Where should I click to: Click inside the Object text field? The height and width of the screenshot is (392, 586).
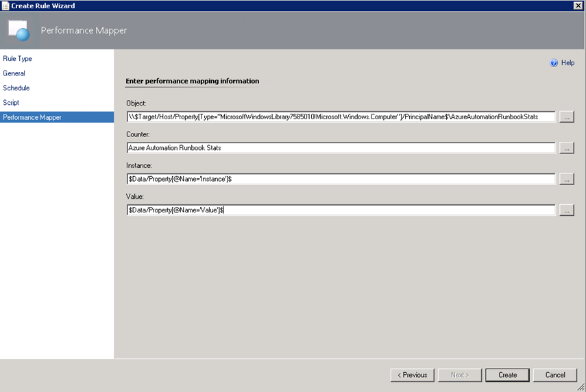point(341,117)
